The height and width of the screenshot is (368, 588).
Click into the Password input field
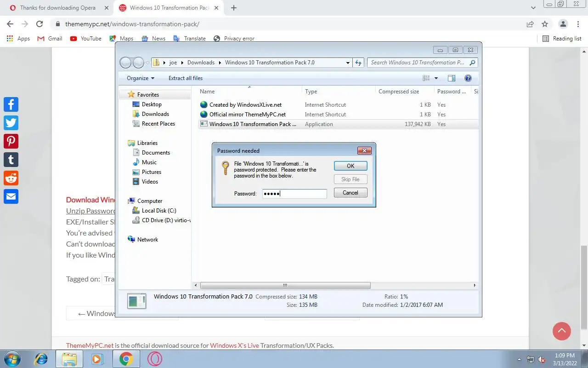tap(294, 194)
